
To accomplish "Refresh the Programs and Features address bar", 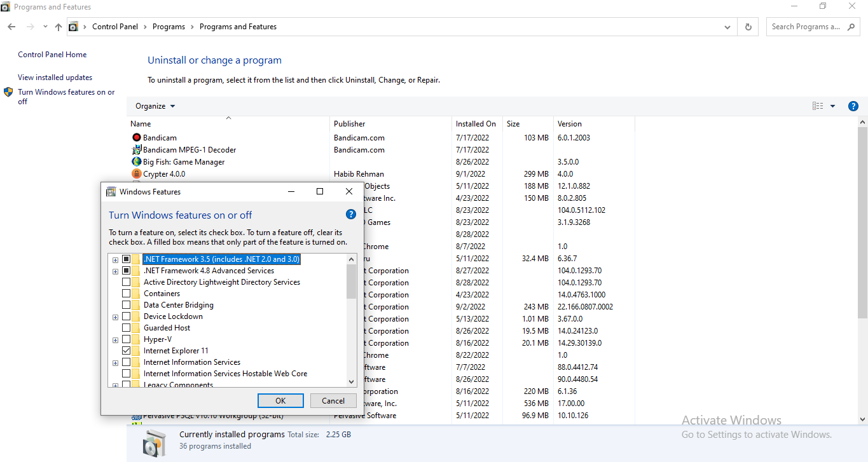I will tap(748, 27).
